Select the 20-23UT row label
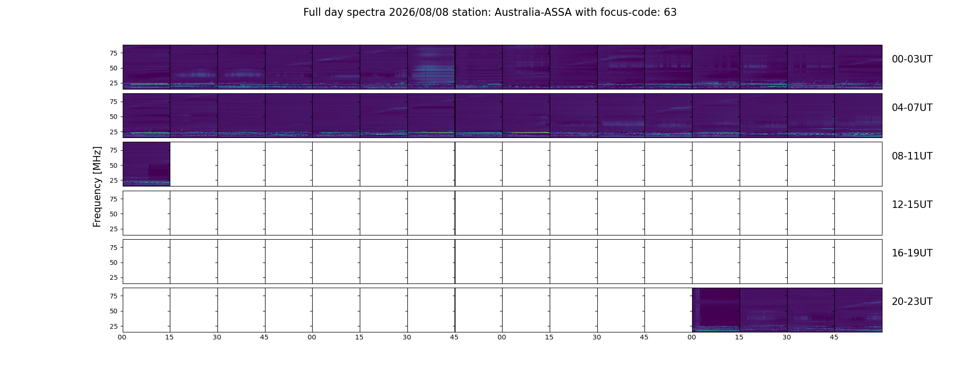The width and height of the screenshot is (980, 373). pos(912,302)
